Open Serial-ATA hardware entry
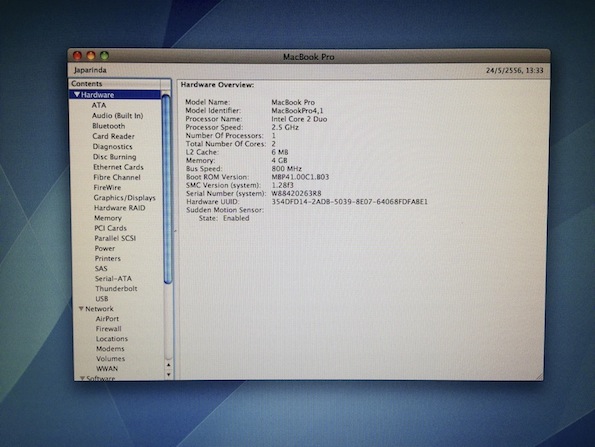595x447 pixels. coord(113,279)
